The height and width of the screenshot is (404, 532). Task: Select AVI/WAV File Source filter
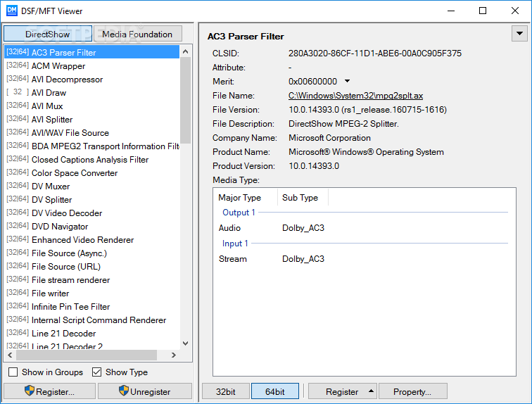[x=91, y=132]
